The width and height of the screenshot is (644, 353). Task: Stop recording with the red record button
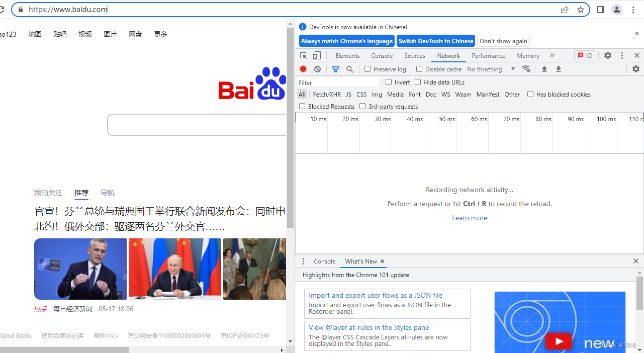coord(303,69)
